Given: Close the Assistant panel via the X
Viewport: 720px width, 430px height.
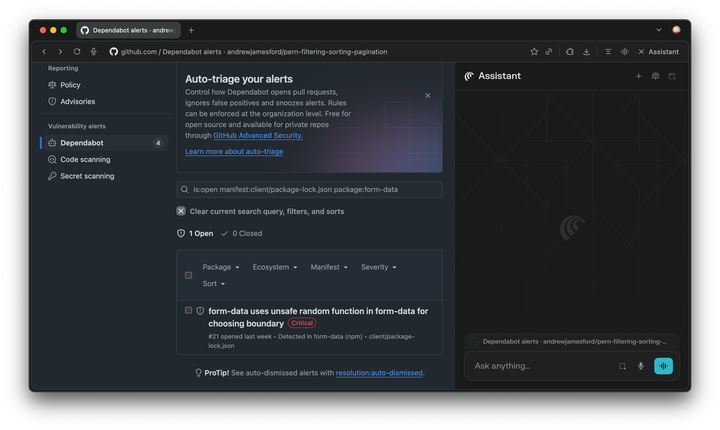Looking at the screenshot, I should pyautogui.click(x=641, y=52).
